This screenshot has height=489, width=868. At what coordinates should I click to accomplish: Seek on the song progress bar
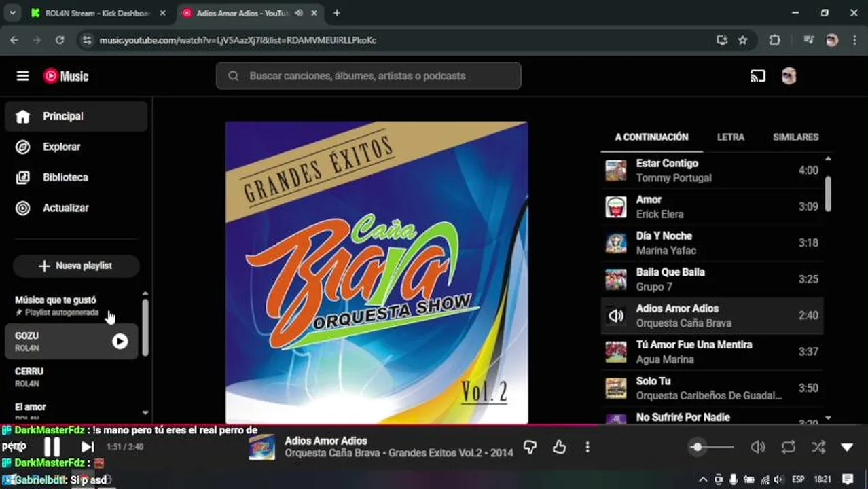pos(434,426)
